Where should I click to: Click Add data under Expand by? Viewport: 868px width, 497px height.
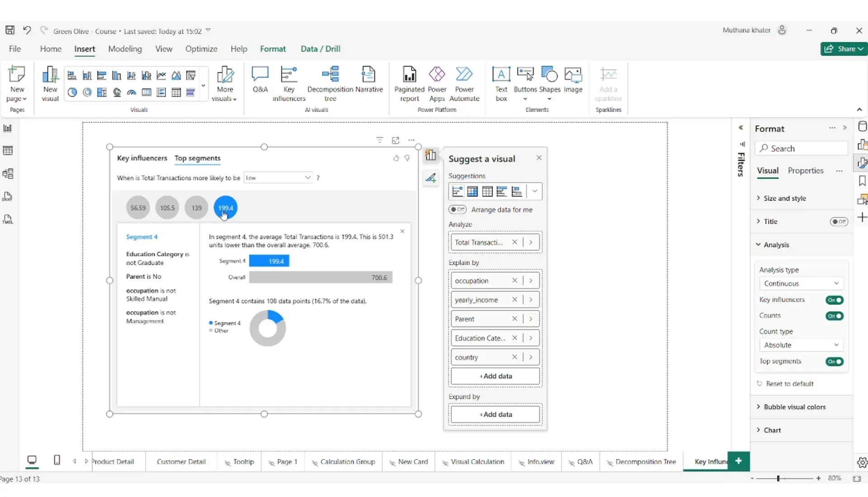495,414
